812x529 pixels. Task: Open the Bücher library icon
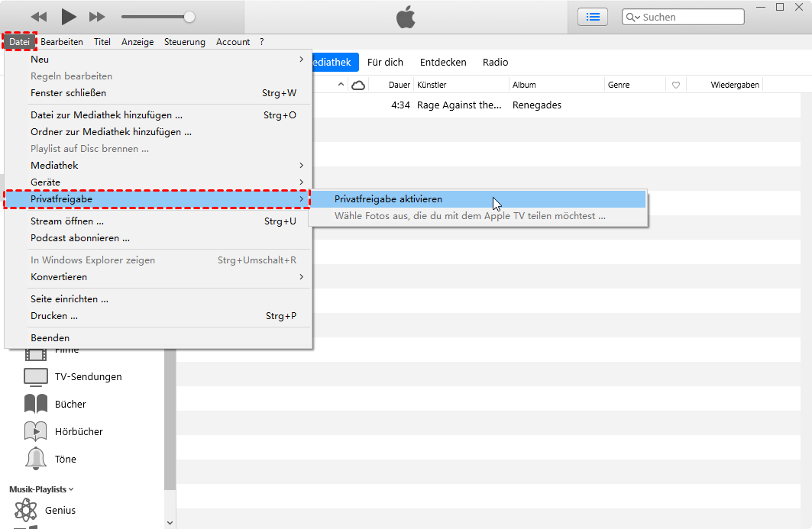pos(36,404)
